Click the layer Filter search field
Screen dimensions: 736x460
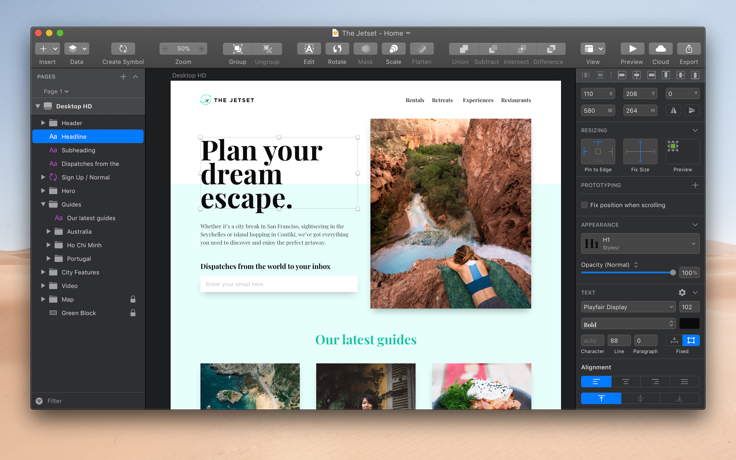88,401
